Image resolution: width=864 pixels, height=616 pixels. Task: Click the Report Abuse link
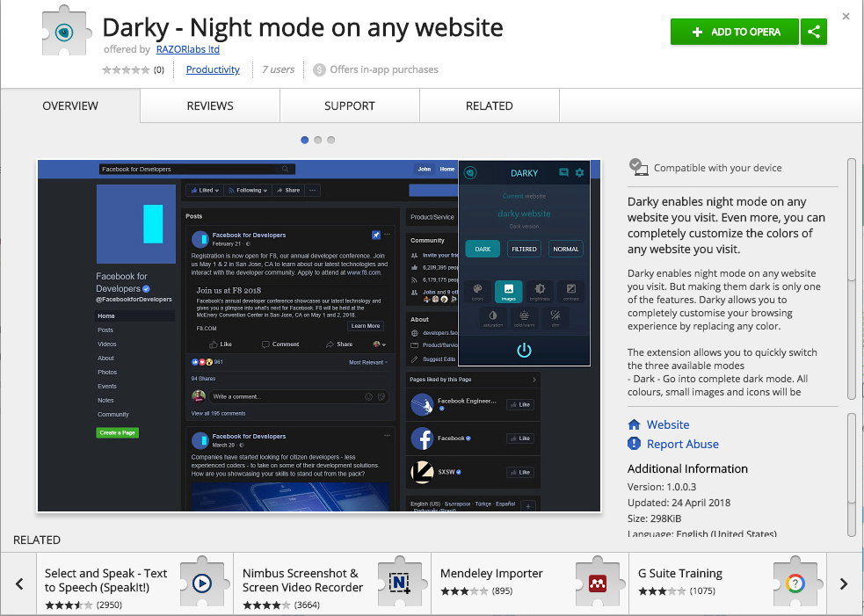[683, 444]
